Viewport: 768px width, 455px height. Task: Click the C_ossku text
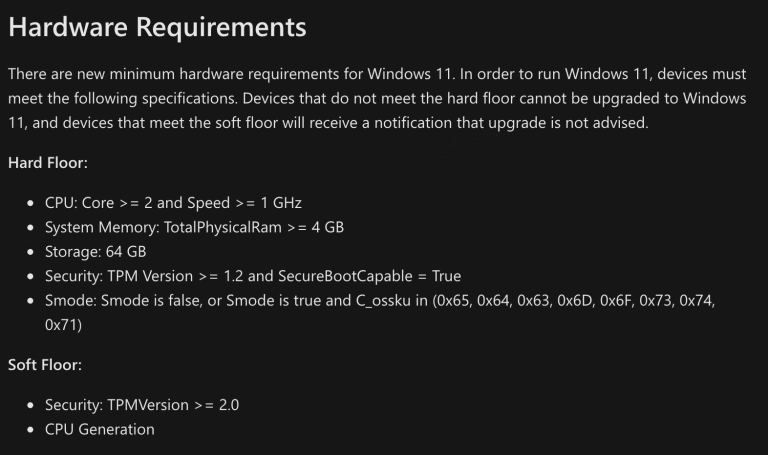pyautogui.click(x=383, y=301)
